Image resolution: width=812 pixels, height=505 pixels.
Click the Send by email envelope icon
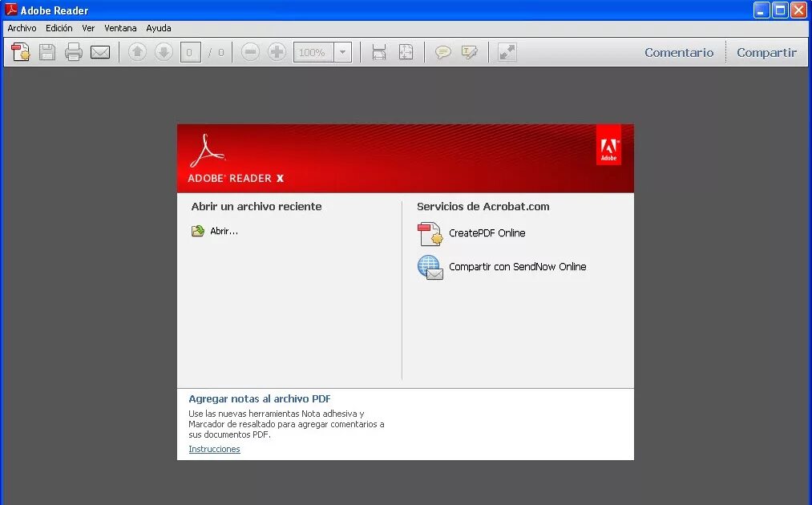pyautogui.click(x=100, y=52)
